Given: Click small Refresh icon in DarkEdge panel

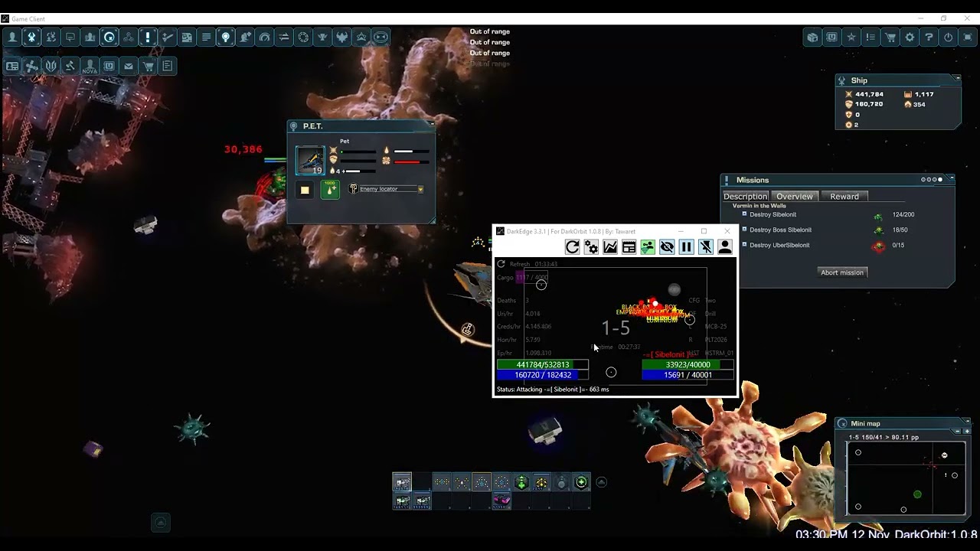Looking at the screenshot, I should click(x=501, y=264).
